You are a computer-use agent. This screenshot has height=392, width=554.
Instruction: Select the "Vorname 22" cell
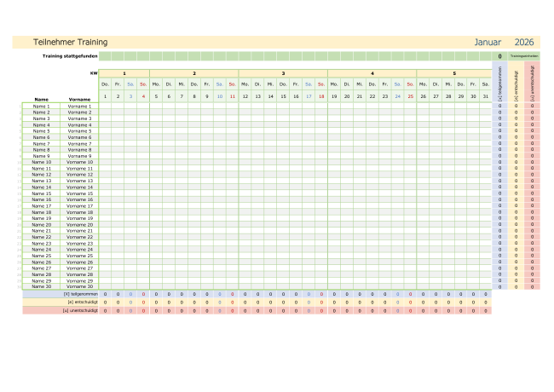(79, 237)
